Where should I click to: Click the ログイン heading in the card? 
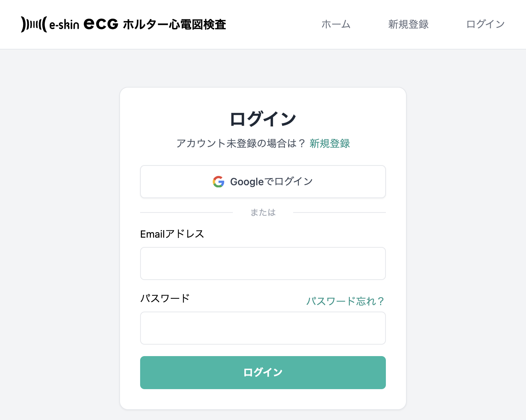pos(263,117)
